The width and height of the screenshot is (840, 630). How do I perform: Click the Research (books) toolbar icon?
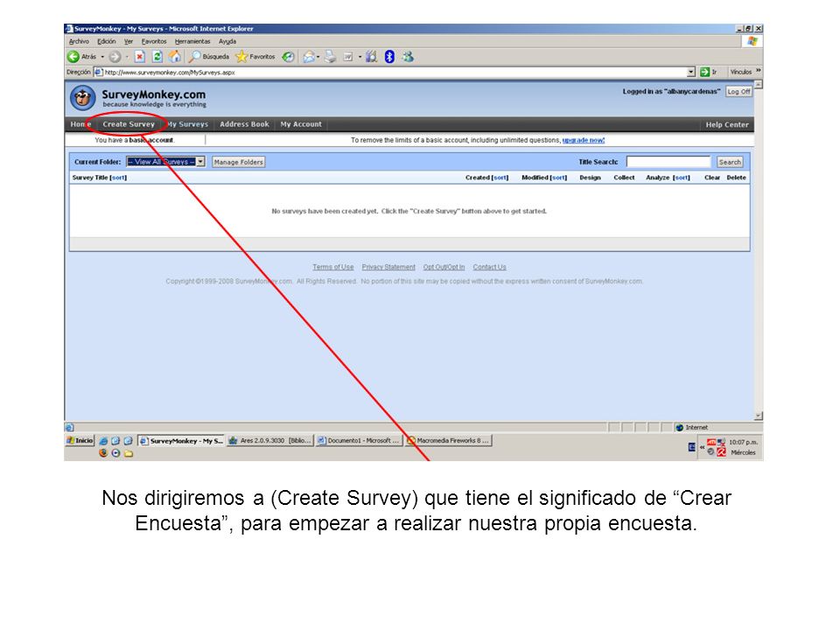(371, 57)
